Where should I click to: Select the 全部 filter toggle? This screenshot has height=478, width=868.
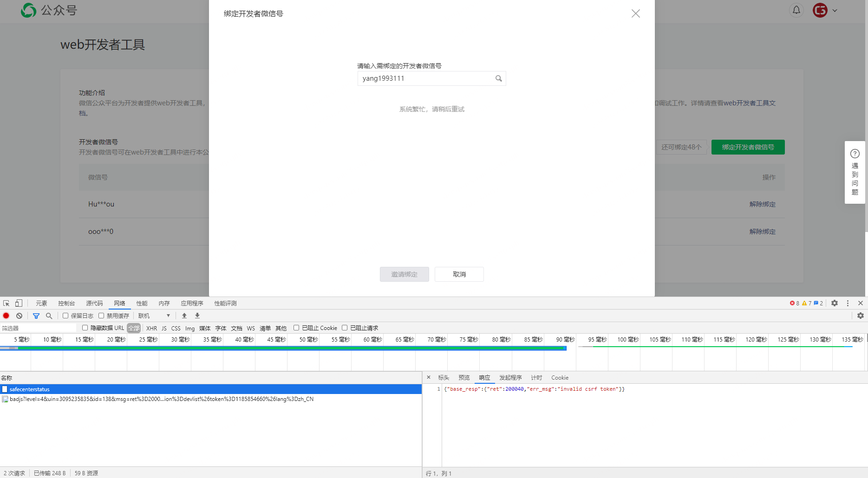134,328
